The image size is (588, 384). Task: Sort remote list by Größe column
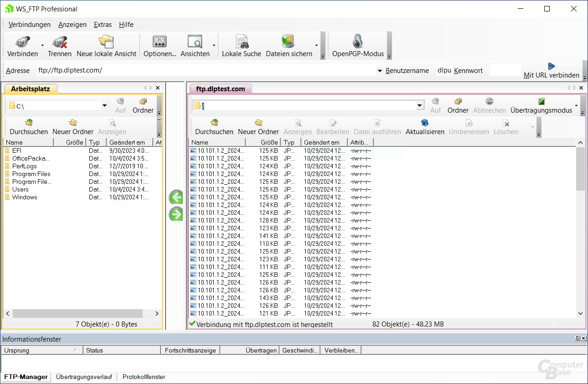coord(263,142)
